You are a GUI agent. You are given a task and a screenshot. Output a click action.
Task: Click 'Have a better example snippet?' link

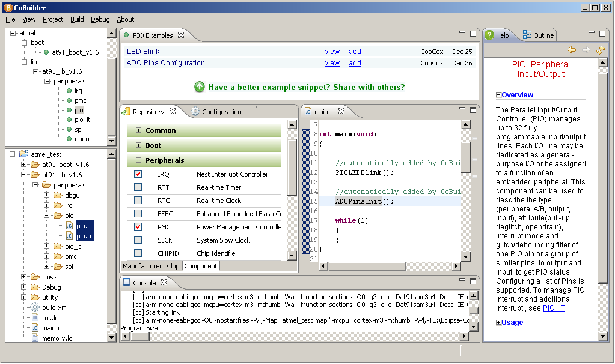[x=307, y=87]
